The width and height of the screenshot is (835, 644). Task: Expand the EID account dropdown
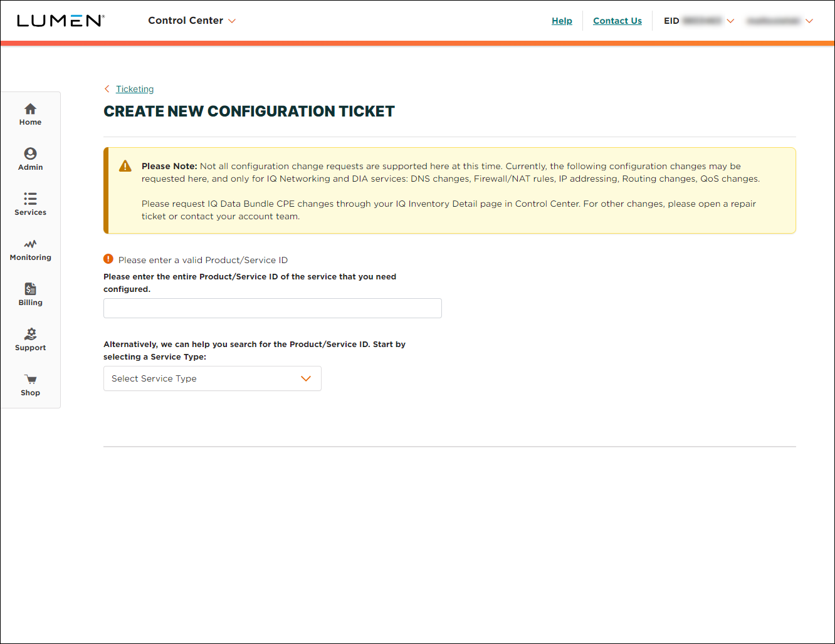pyautogui.click(x=699, y=21)
